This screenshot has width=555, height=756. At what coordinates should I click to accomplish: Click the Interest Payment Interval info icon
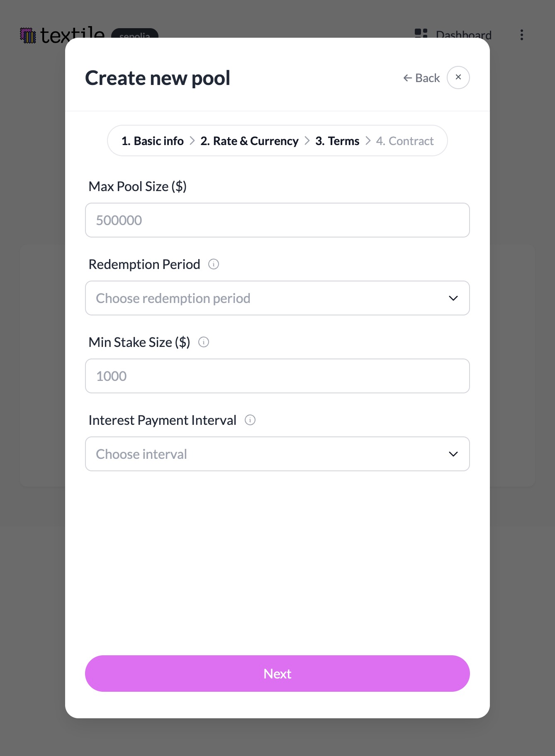click(x=250, y=420)
